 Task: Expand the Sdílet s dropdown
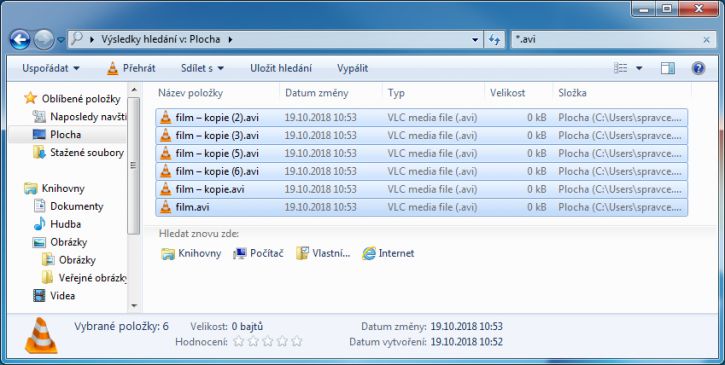point(202,68)
